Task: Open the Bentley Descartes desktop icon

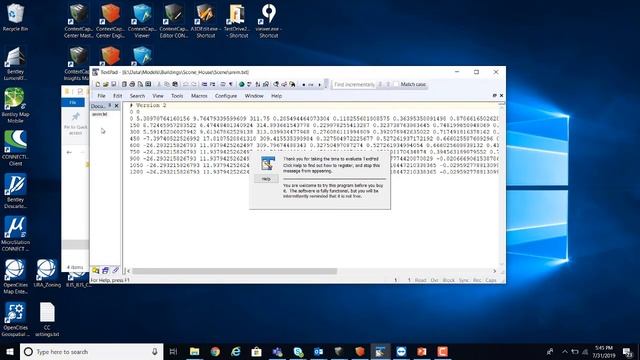Action: point(15,191)
